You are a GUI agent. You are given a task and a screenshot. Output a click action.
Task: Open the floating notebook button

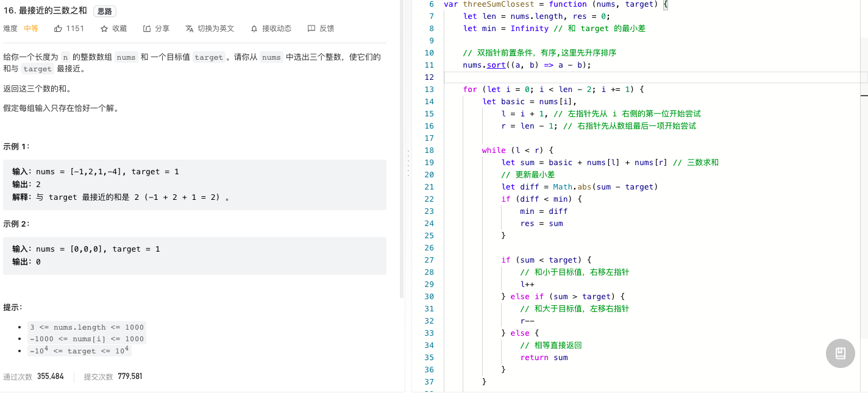(x=840, y=353)
